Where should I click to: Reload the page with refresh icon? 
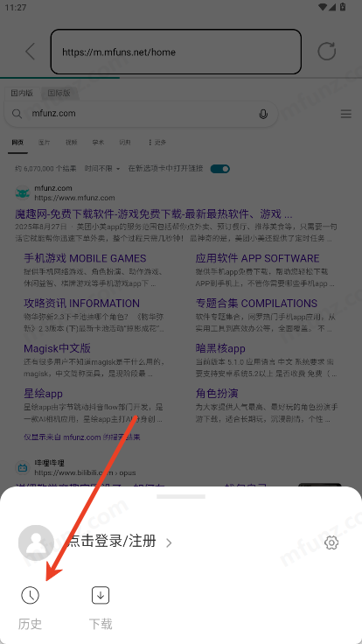pos(327,52)
